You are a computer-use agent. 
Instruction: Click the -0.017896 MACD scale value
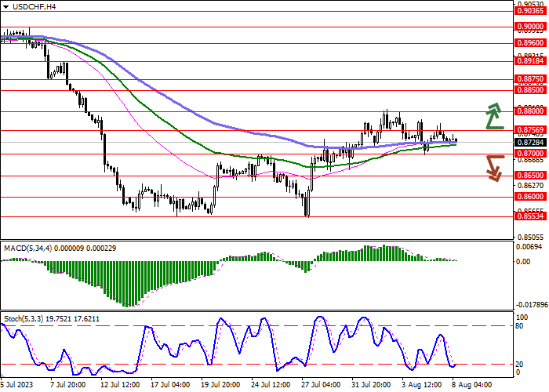pos(532,305)
